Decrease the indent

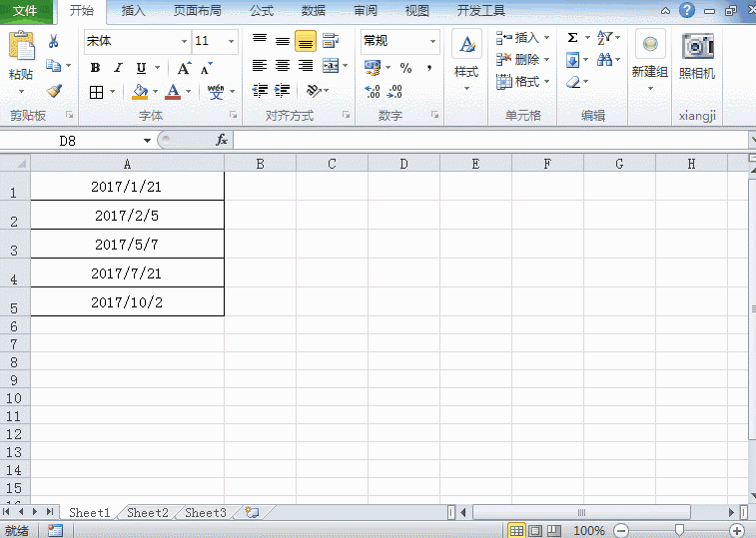point(260,90)
